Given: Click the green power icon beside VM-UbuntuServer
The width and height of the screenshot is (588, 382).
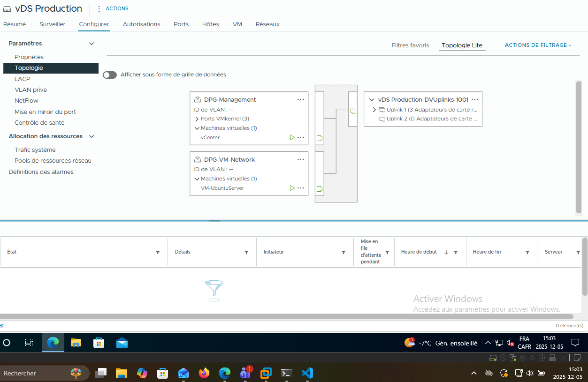Looking at the screenshot, I should (292, 188).
